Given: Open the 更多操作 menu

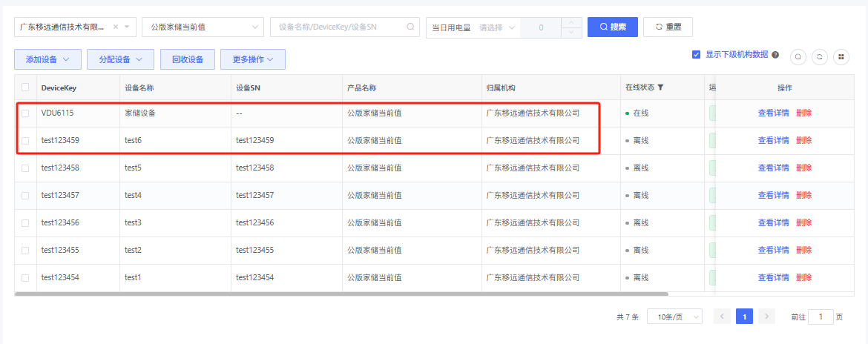Looking at the screenshot, I should click(x=252, y=59).
